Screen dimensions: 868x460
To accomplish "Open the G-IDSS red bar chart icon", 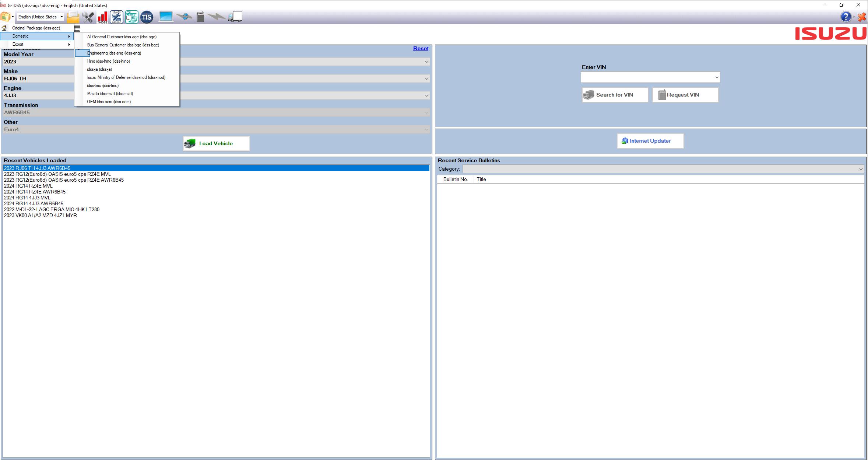I will point(102,17).
